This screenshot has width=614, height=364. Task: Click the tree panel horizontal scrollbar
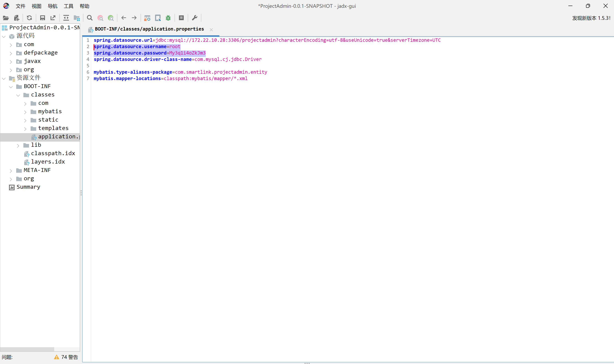tap(27, 349)
